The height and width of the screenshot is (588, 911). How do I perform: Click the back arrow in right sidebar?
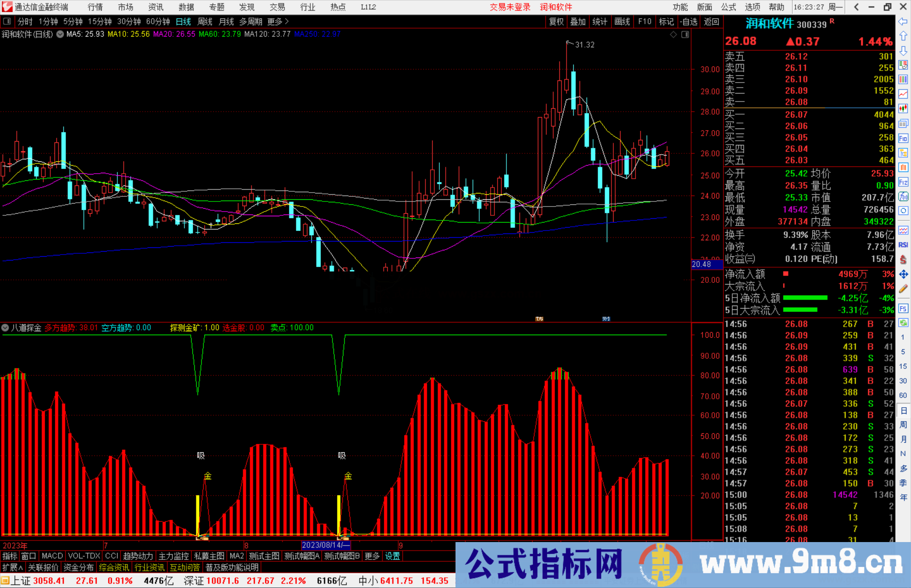903,21
